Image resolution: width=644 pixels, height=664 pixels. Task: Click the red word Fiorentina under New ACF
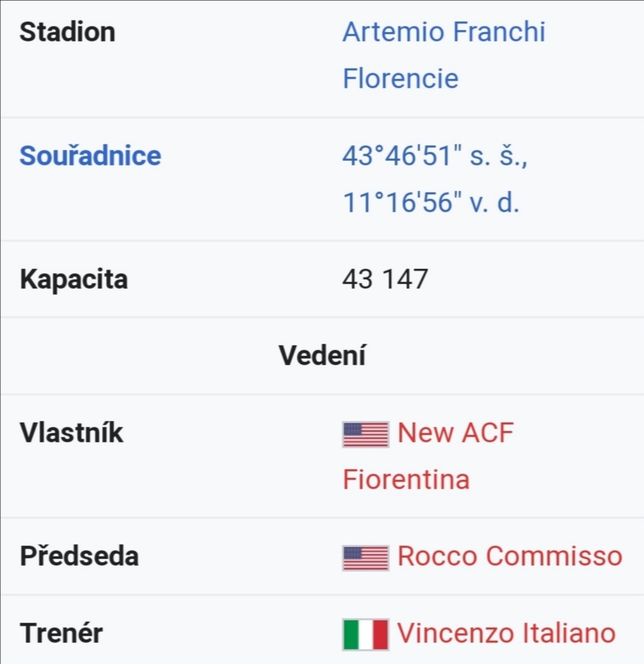(x=406, y=479)
